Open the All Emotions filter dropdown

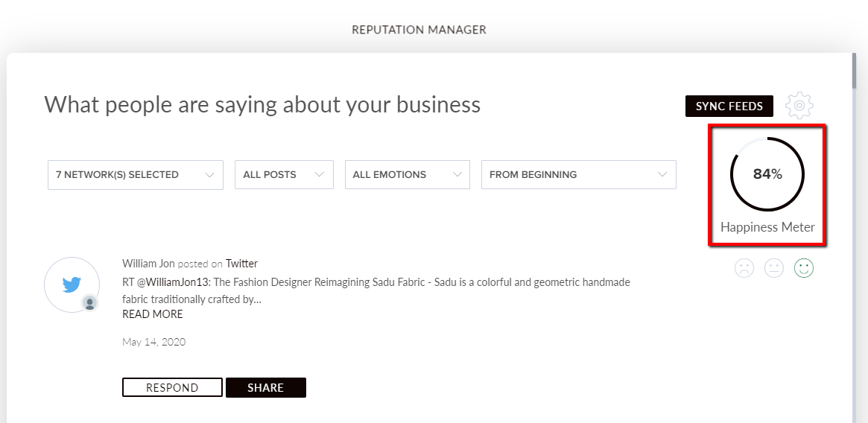pos(407,175)
